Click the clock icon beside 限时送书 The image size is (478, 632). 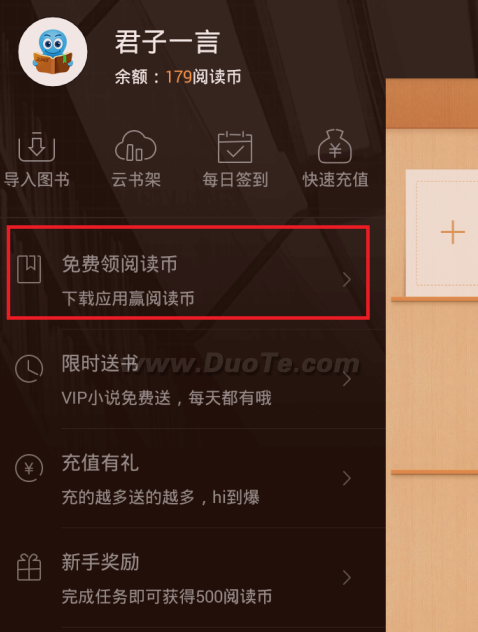(x=29, y=368)
